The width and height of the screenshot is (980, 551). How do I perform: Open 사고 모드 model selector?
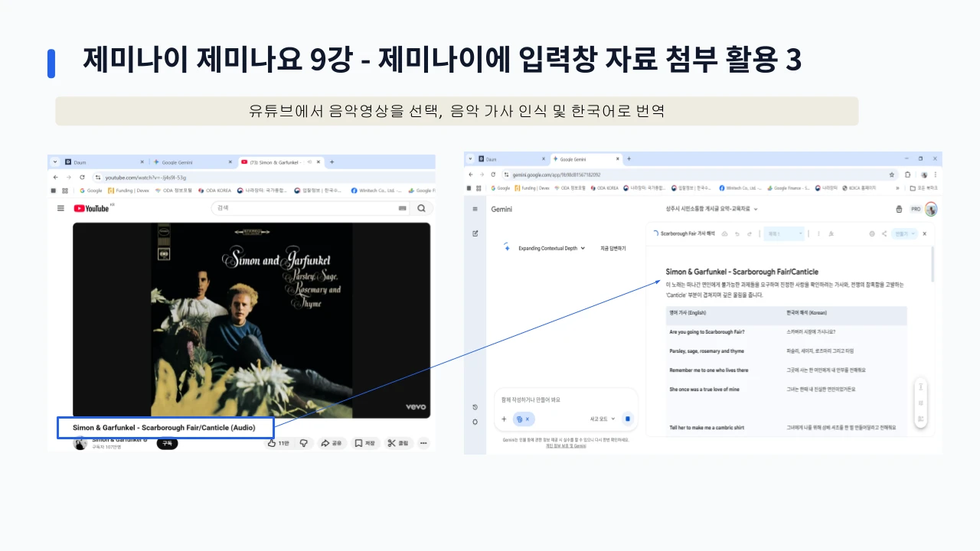[602, 419]
